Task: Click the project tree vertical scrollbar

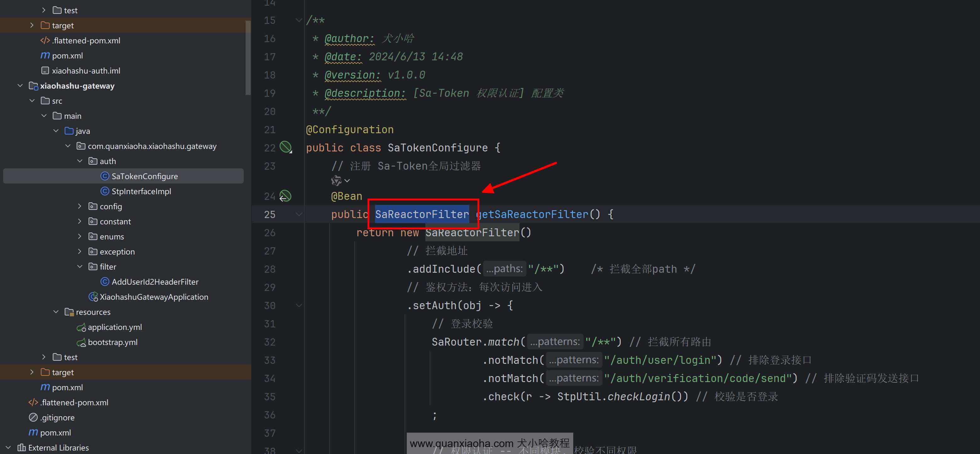Action: coord(248,57)
